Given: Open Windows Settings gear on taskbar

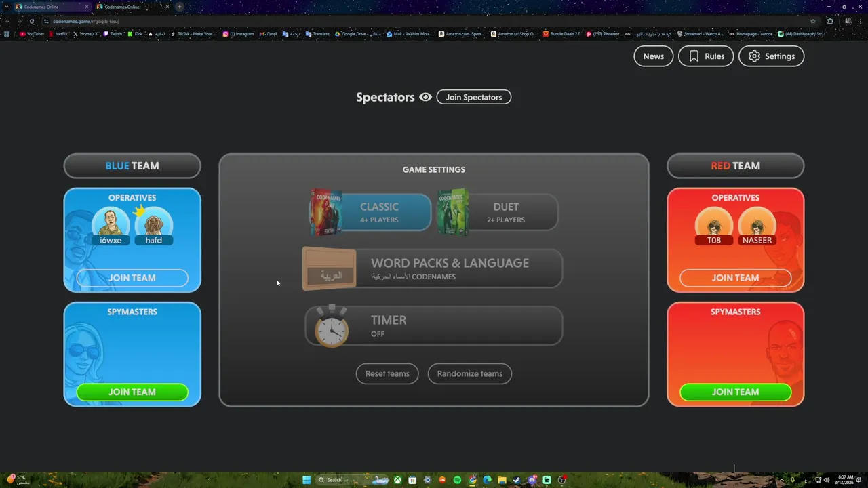Looking at the screenshot, I should coord(427,480).
